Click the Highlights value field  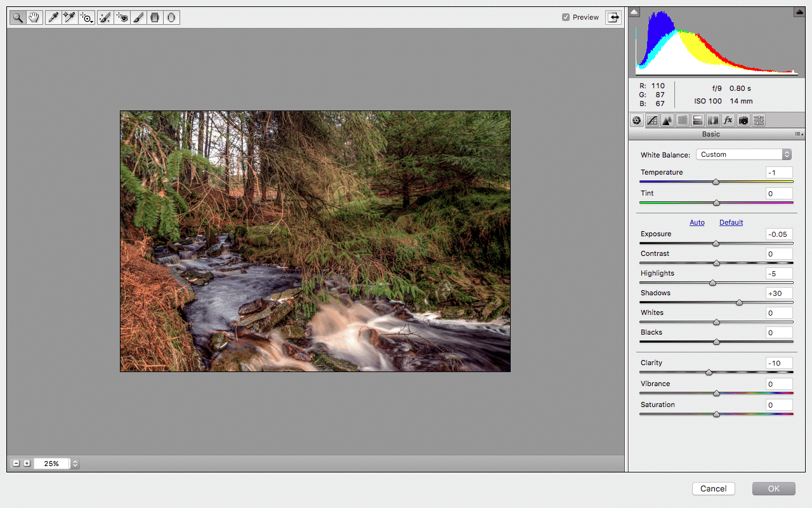click(779, 274)
